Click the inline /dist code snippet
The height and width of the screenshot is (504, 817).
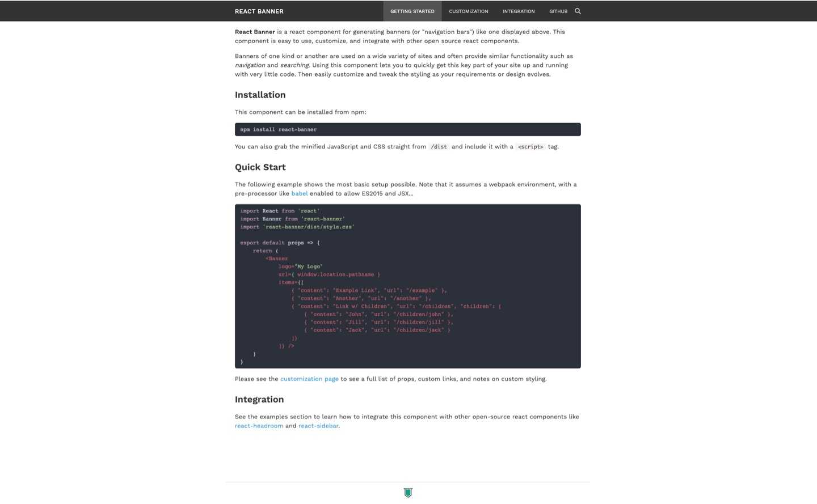[x=439, y=147]
